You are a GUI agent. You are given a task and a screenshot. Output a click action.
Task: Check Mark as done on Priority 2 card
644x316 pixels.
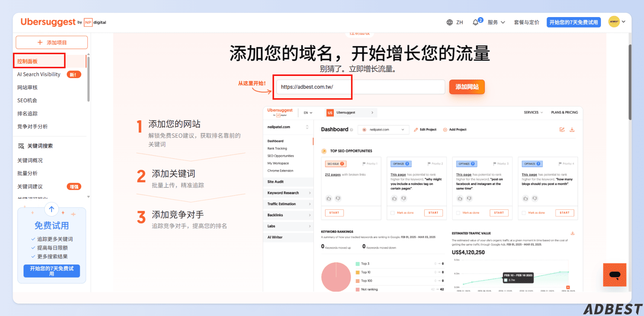393,213
